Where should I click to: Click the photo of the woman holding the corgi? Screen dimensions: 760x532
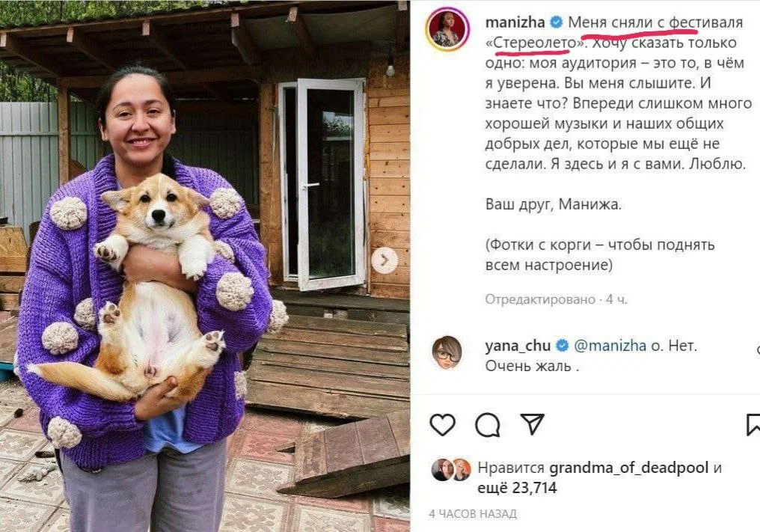[x=205, y=266]
